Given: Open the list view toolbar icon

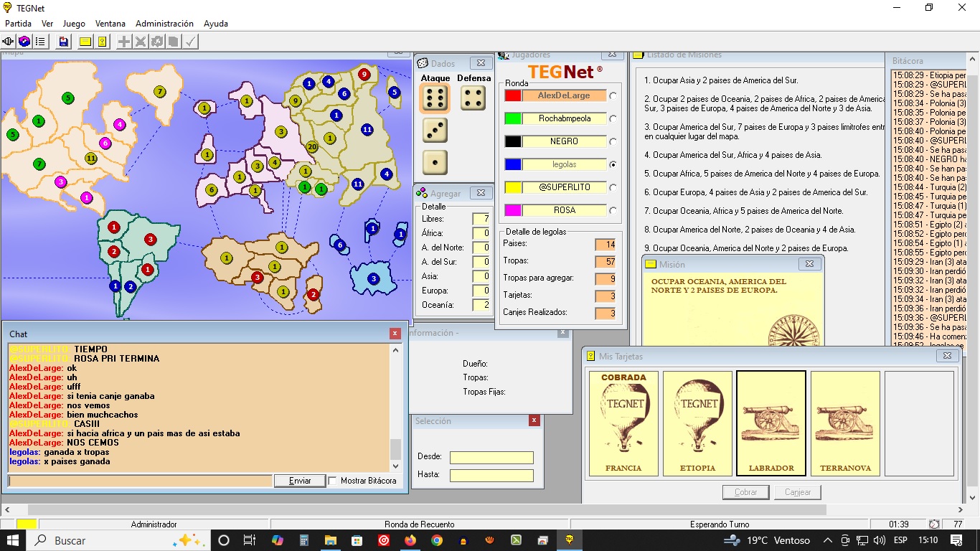Looking at the screenshot, I should 40,42.
